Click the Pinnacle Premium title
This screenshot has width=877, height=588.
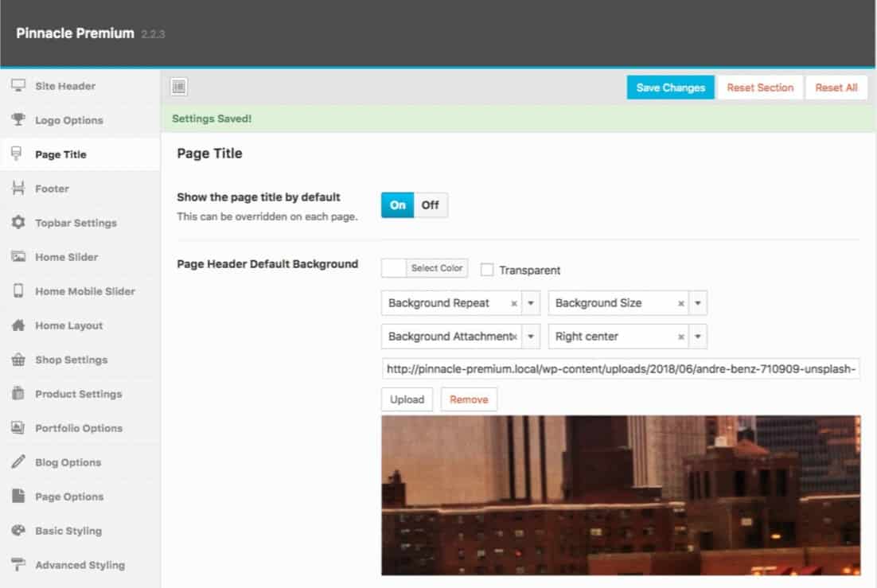pyautogui.click(x=75, y=33)
